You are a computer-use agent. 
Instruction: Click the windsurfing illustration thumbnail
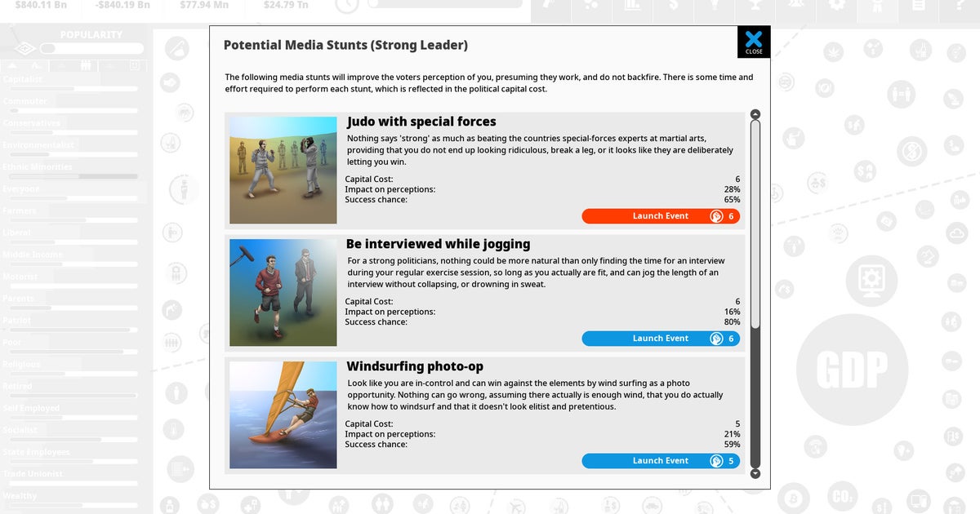click(x=283, y=415)
